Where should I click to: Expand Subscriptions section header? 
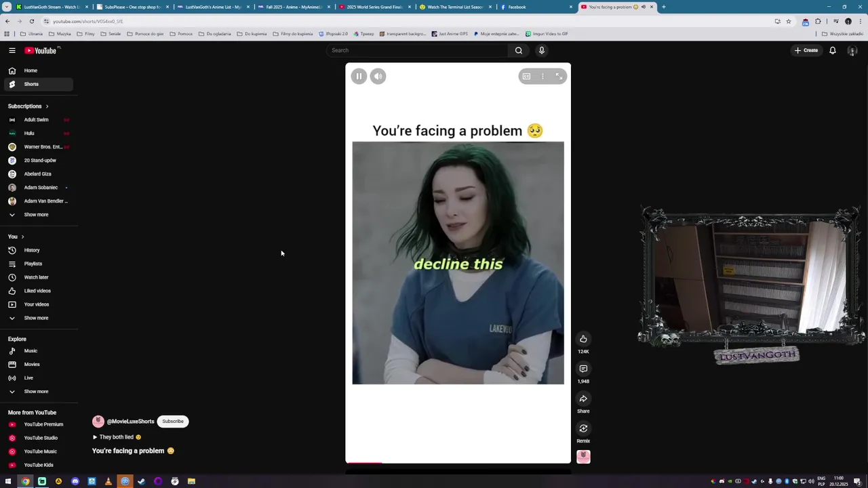(28, 106)
